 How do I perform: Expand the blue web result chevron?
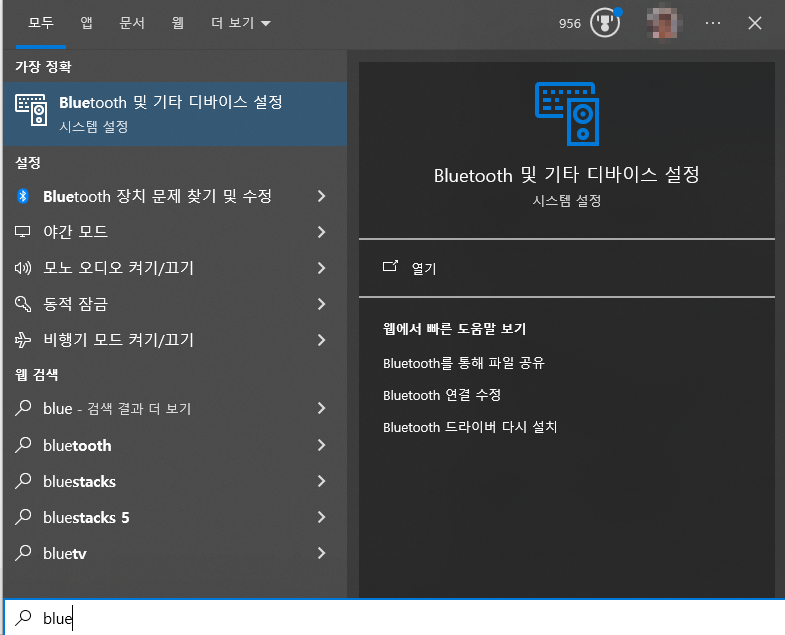(x=321, y=409)
